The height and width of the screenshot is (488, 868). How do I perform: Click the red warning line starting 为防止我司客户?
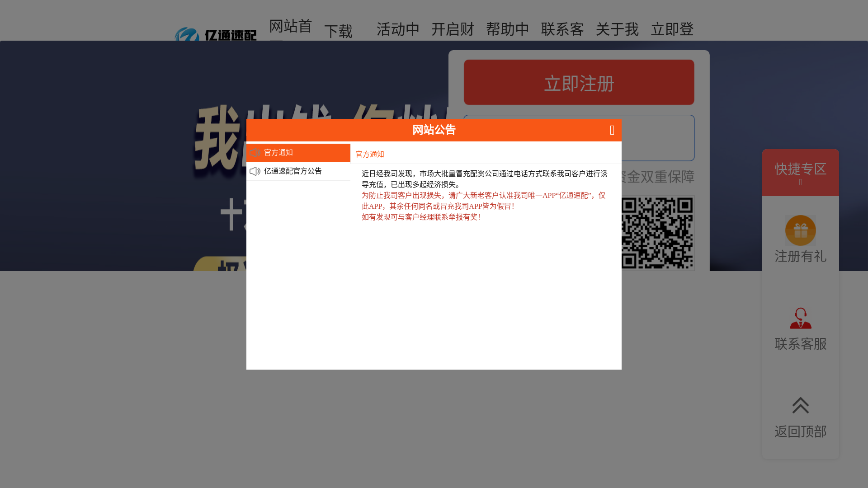point(484,201)
